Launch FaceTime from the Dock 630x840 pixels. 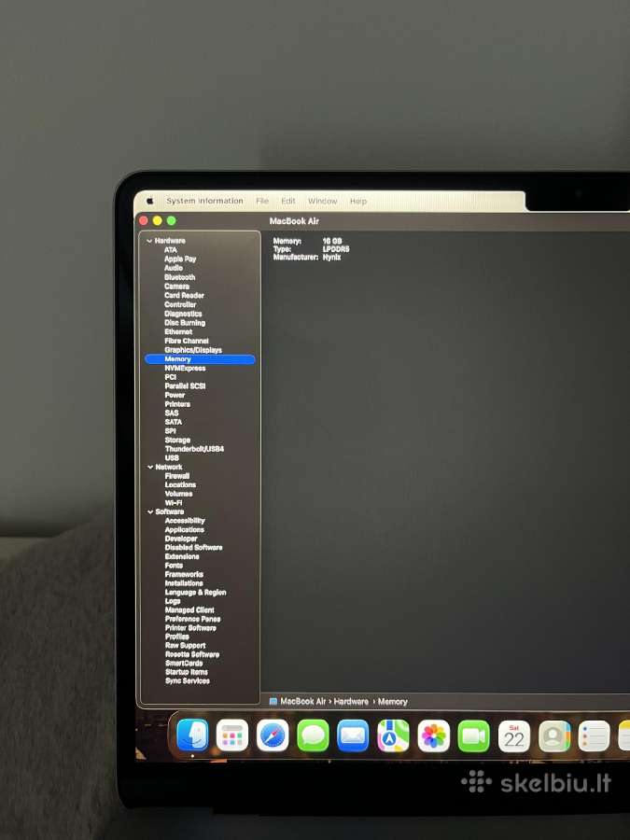pos(473,736)
